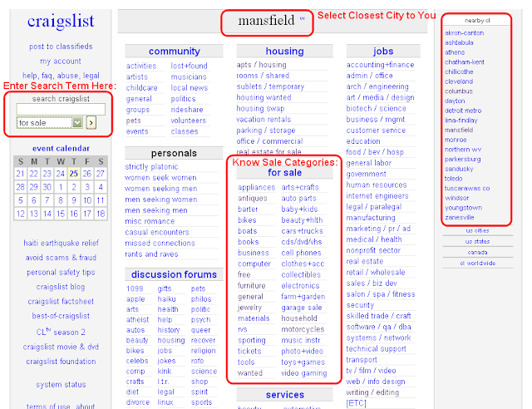The width and height of the screenshot is (532, 409).
Task: Open customer service jobs
Action: [376, 131]
